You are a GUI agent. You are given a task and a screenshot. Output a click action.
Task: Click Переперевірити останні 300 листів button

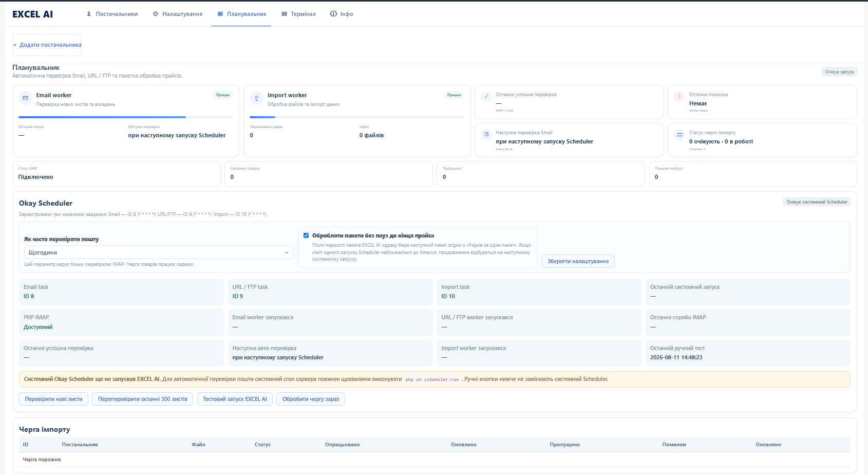(143, 399)
